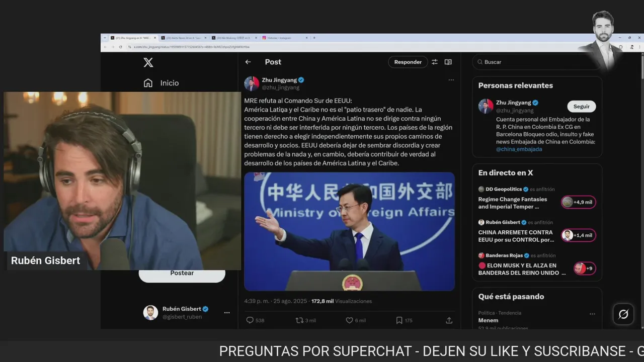Click the Responder button
Image resolution: width=644 pixels, height=362 pixels.
tap(408, 62)
